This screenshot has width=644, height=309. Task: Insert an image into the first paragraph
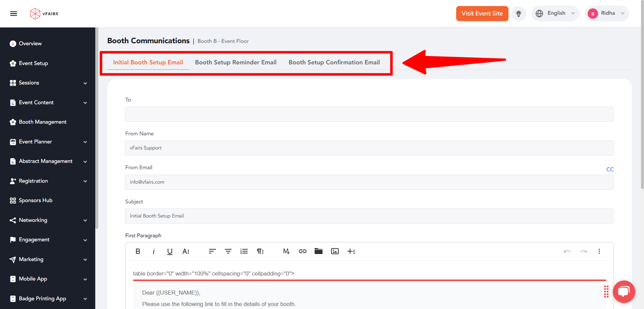tap(335, 251)
